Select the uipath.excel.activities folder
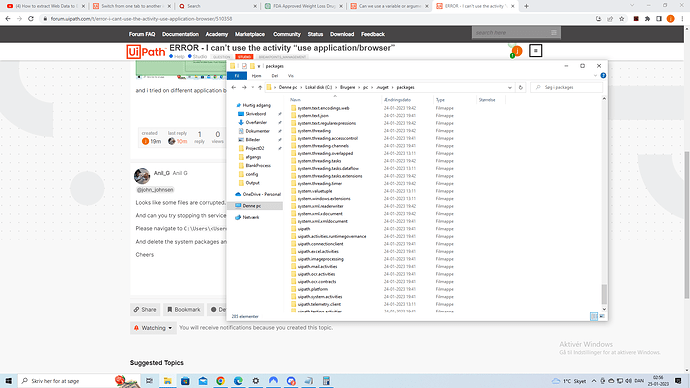Image resolution: width=690 pixels, height=388 pixels. 318,252
